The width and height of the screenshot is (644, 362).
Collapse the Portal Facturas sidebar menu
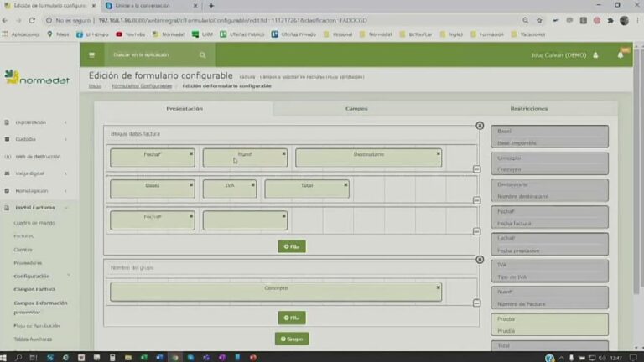[x=36, y=208]
